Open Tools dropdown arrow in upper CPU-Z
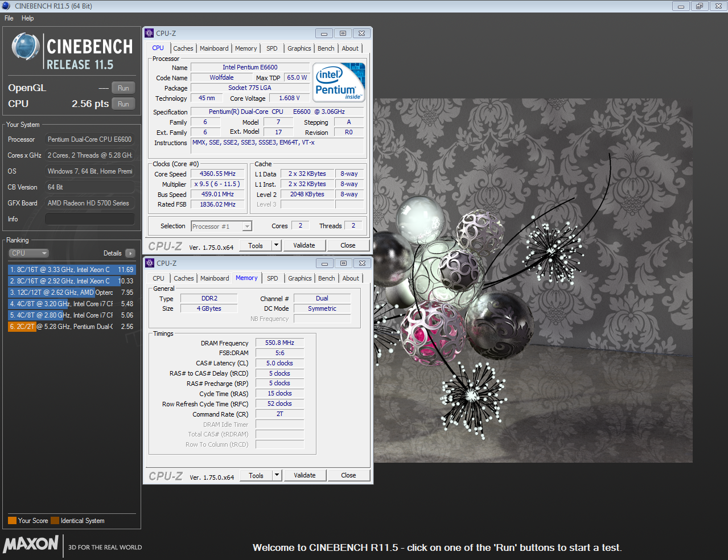Screen dimensions: 728x560 pos(277,246)
